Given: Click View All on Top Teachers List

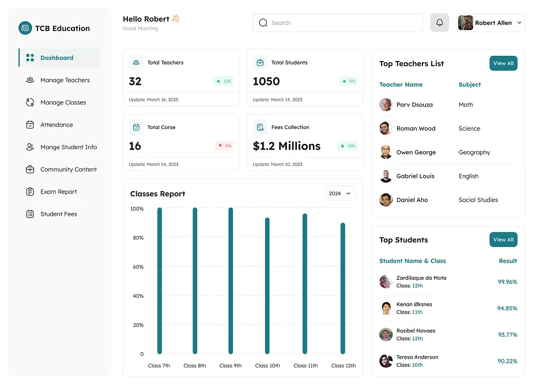Looking at the screenshot, I should [503, 63].
